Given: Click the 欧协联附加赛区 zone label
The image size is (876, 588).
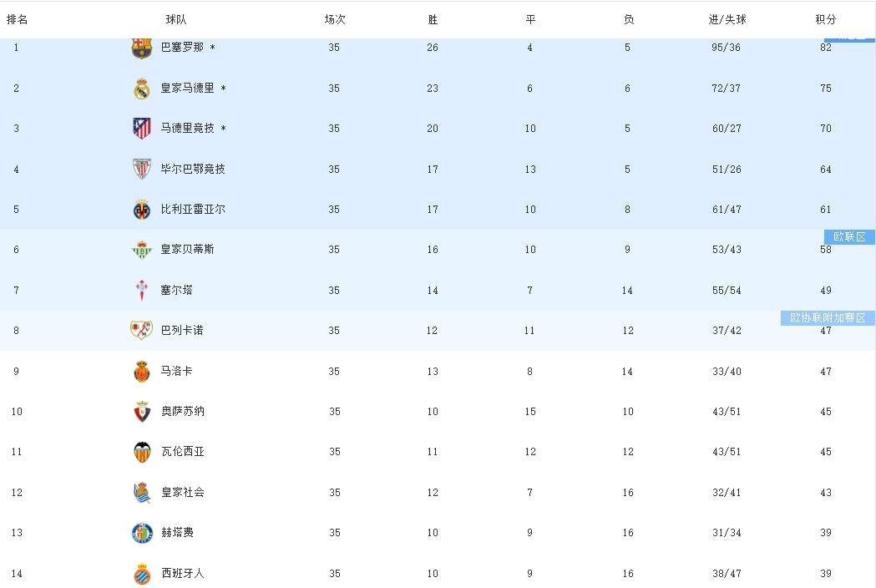Looking at the screenshot, I should (828, 318).
